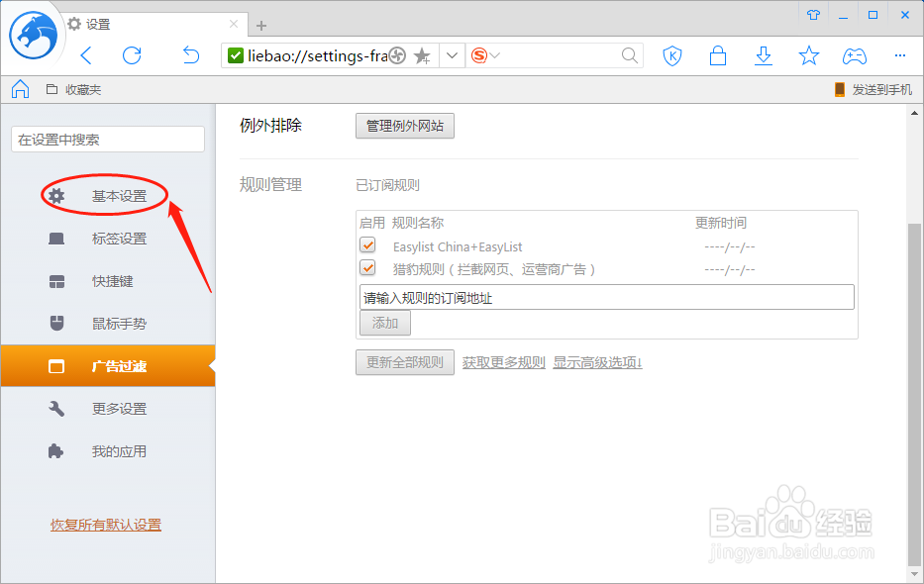The width and height of the screenshot is (924, 584).
Task: Open the skin shirt icon in title bar
Action: pos(813,15)
